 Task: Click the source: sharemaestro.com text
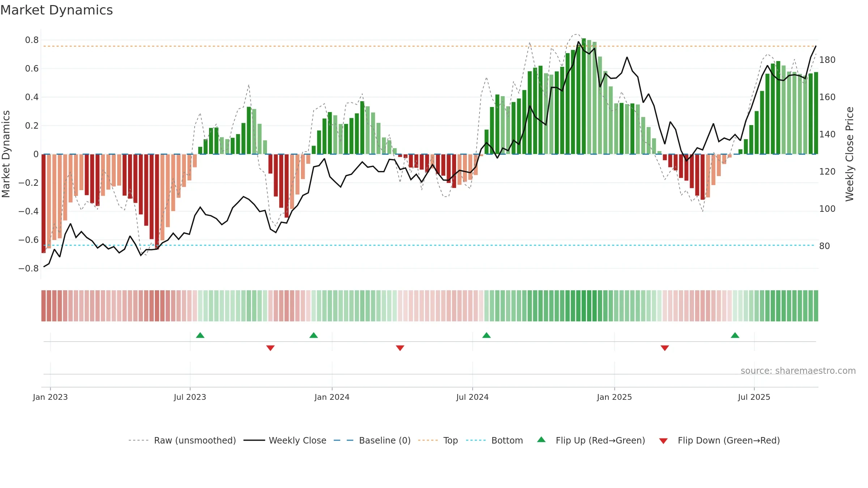coord(798,371)
